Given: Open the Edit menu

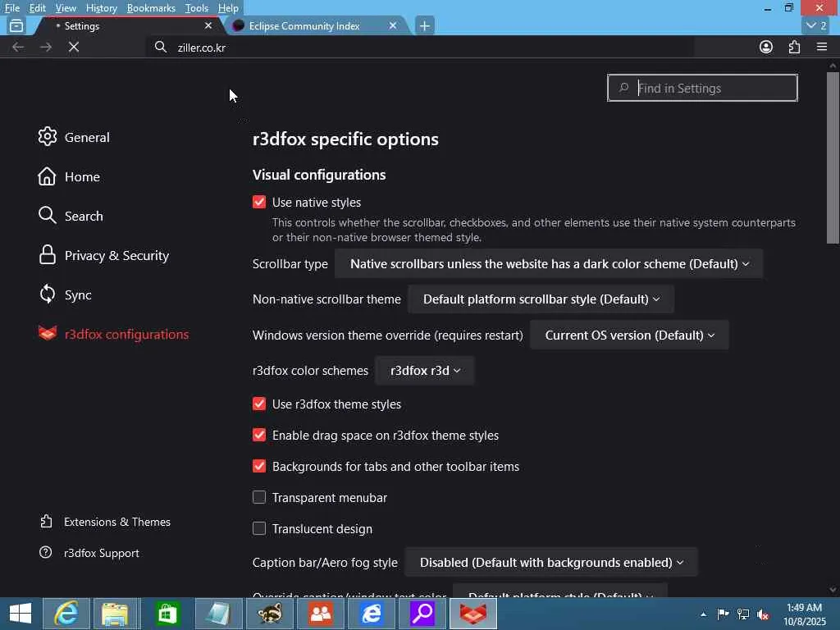Looking at the screenshot, I should pos(37,8).
